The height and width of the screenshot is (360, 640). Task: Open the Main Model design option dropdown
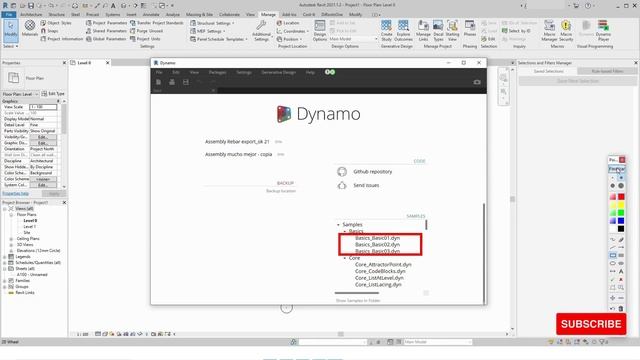353,39
